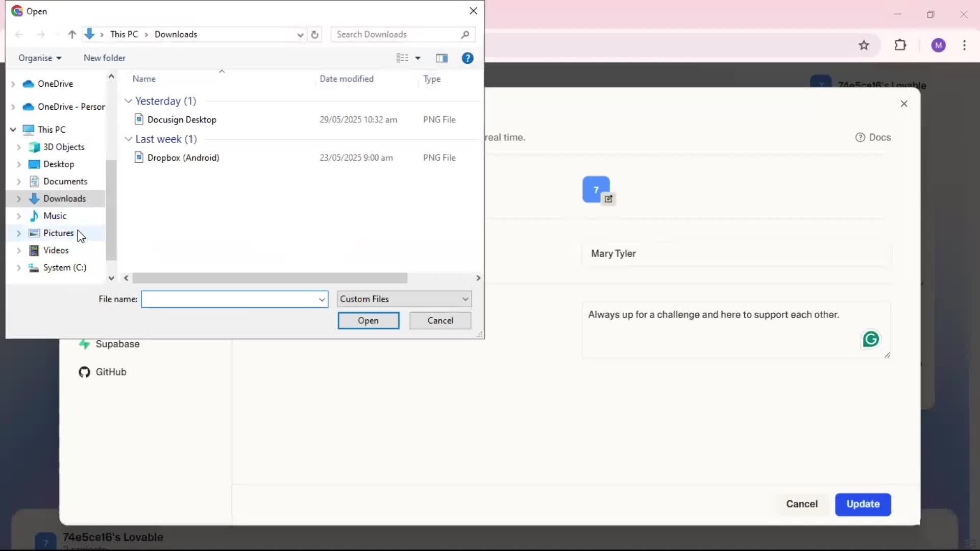Screen dimensions: 980x551
Task: Expand the Music tree node
Action: pos(19,216)
